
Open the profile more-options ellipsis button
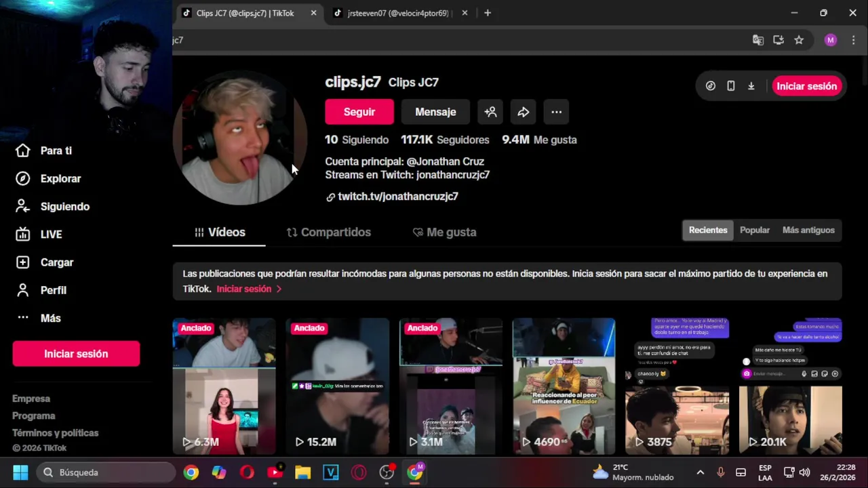tap(556, 112)
